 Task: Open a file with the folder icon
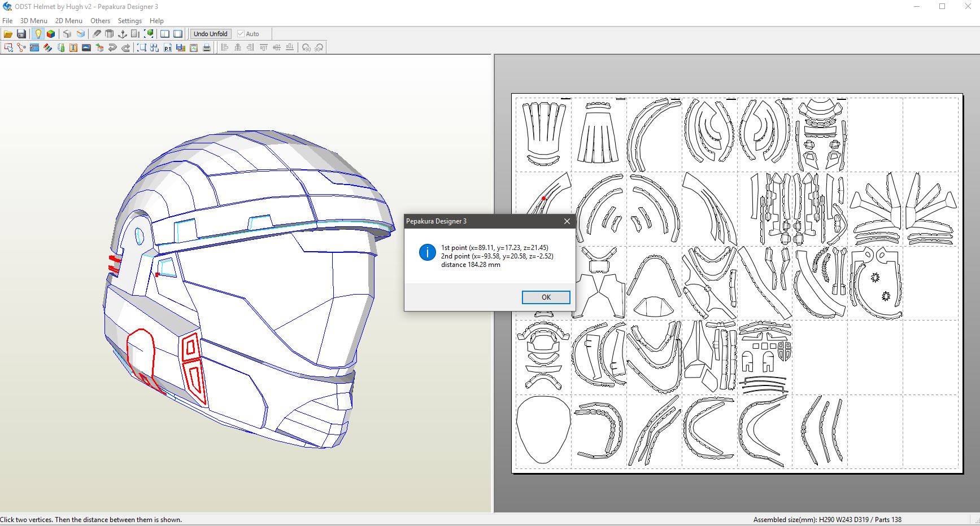click(8, 34)
